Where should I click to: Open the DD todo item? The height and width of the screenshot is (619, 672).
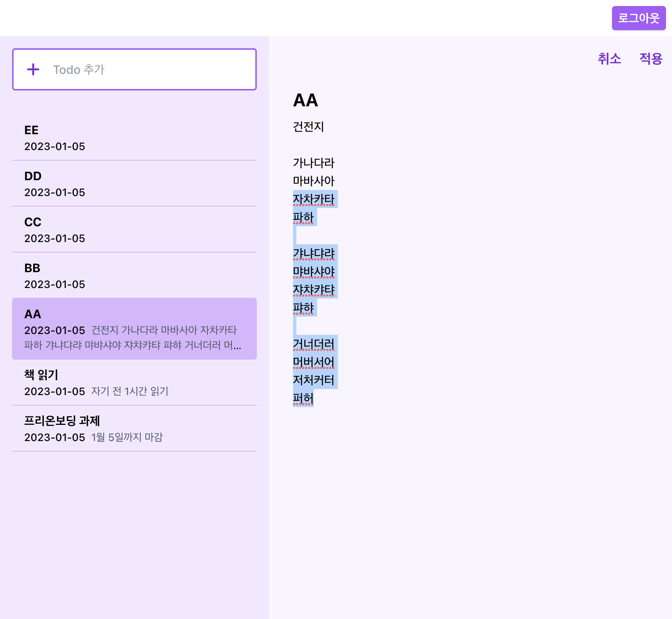tap(134, 184)
